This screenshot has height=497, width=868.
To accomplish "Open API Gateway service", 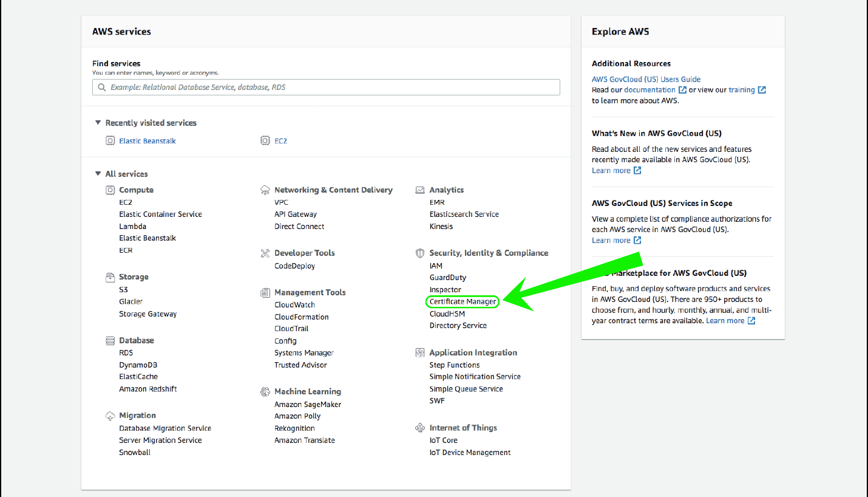I will pyautogui.click(x=296, y=214).
